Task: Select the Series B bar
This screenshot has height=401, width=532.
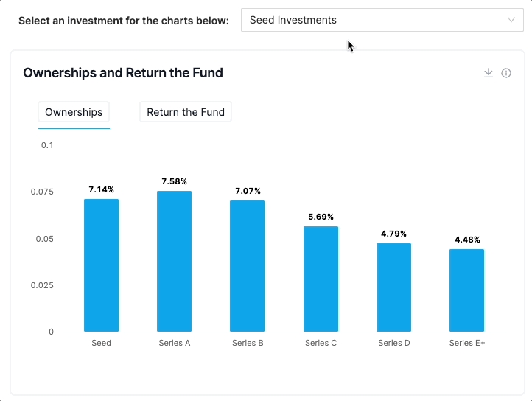Action: [247, 266]
